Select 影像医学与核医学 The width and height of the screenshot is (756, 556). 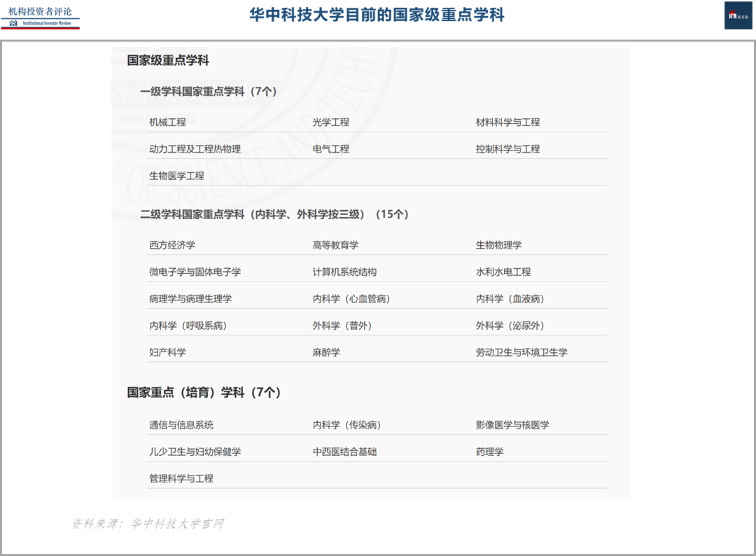(512, 425)
